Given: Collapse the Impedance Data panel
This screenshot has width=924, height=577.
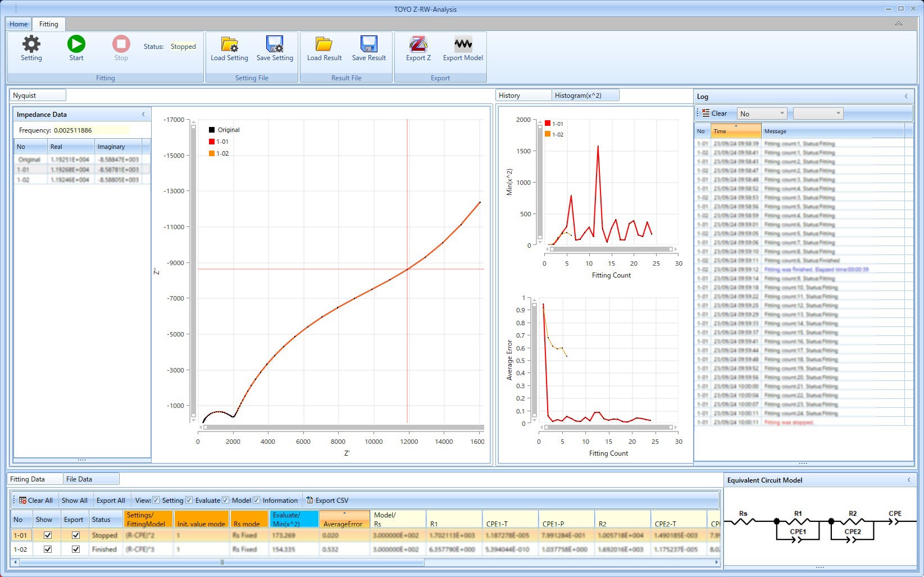Looking at the screenshot, I should click(x=143, y=114).
